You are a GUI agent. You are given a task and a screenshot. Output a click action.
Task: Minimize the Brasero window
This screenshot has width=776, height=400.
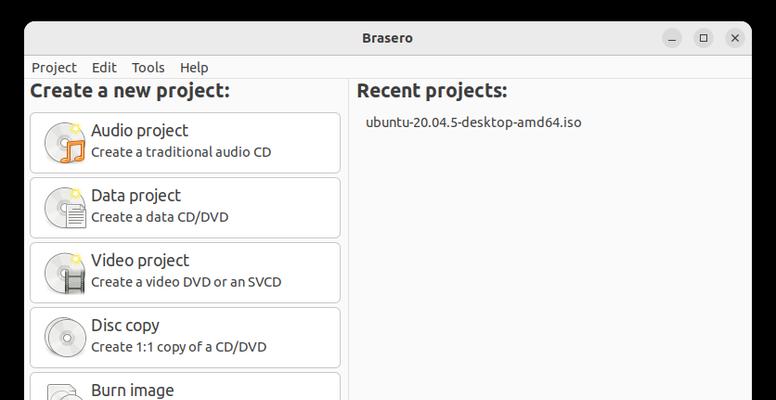[672, 38]
